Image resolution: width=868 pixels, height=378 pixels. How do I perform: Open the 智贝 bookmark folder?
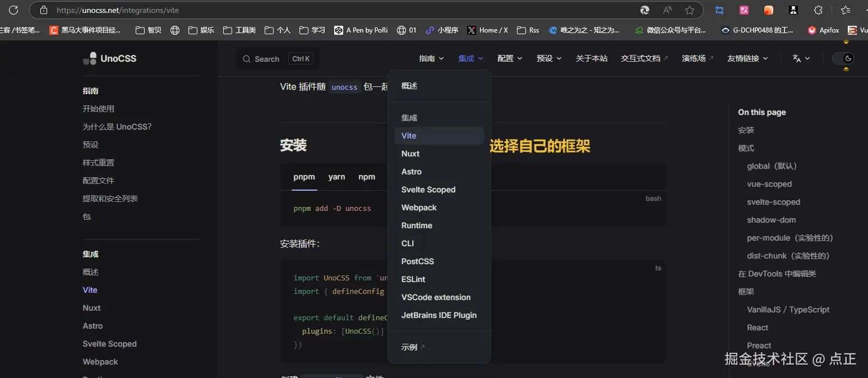(x=149, y=30)
